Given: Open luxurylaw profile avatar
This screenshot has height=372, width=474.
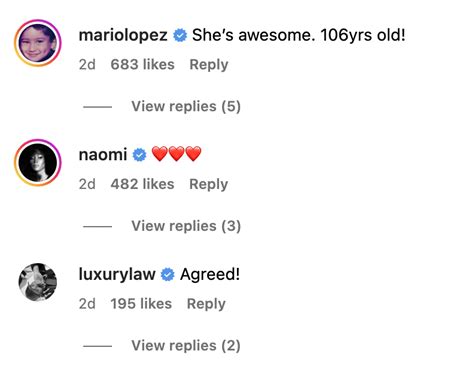Looking at the screenshot, I should click(x=38, y=282).
